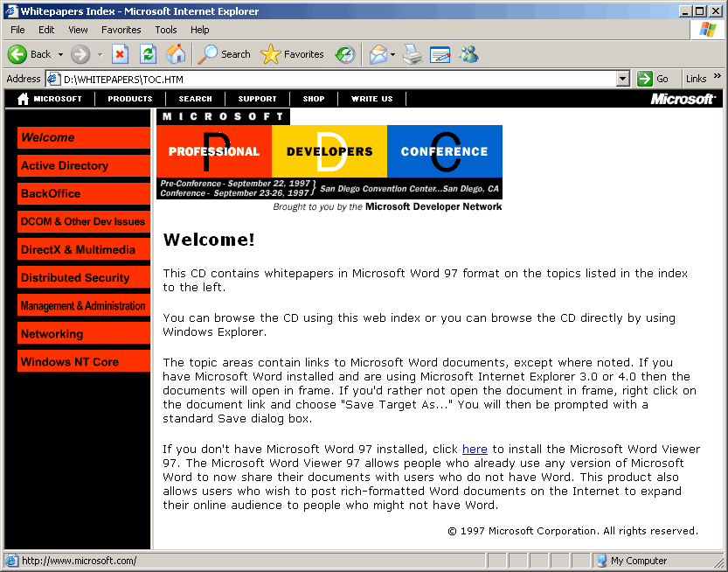This screenshot has height=572, width=728.
Task: Open the Networking topic
Action: pyautogui.click(x=84, y=333)
